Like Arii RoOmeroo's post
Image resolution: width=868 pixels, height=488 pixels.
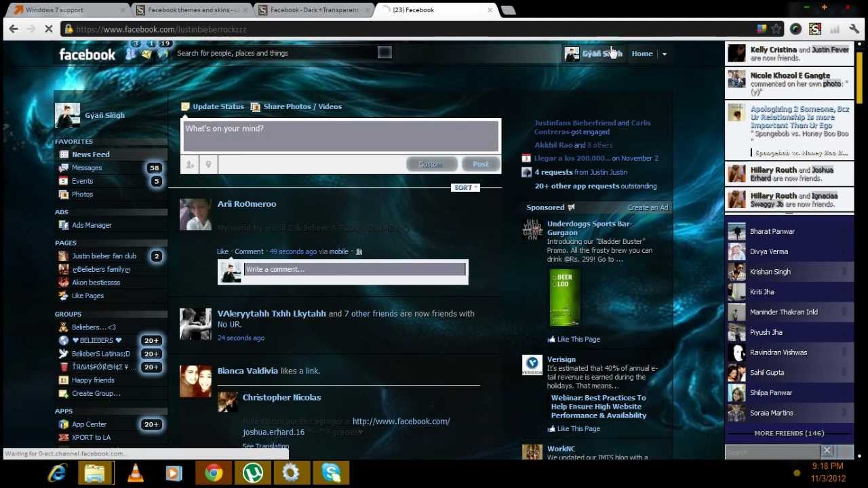[222, 251]
